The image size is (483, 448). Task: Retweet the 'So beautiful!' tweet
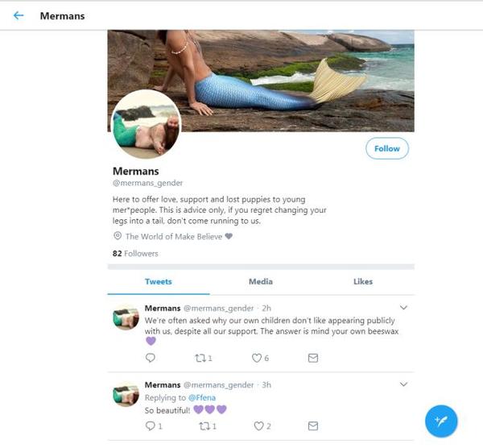pos(203,426)
